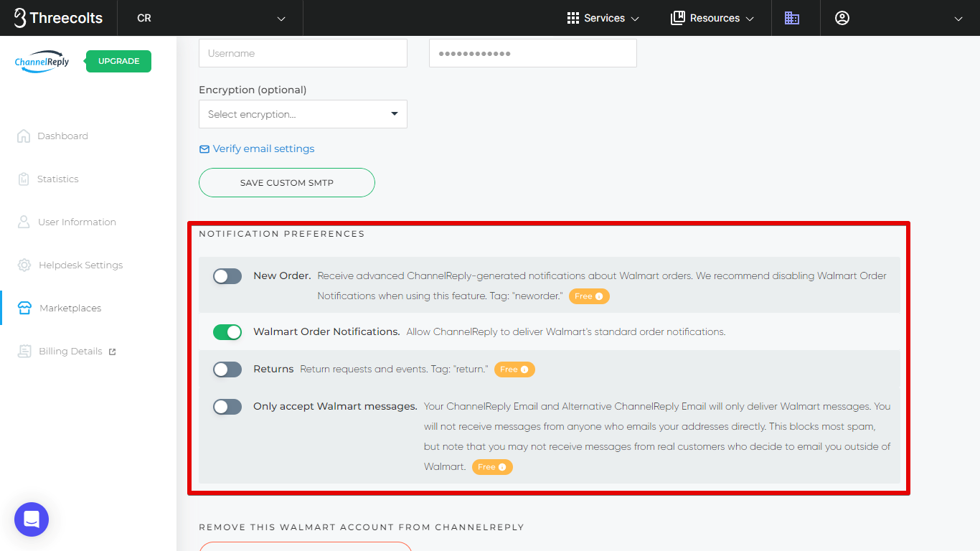Expand the account chevron at top right
The image size is (980, 551).
[958, 19]
